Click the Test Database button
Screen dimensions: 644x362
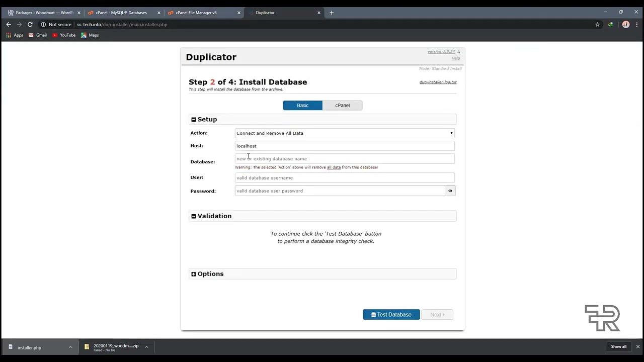[391, 315]
